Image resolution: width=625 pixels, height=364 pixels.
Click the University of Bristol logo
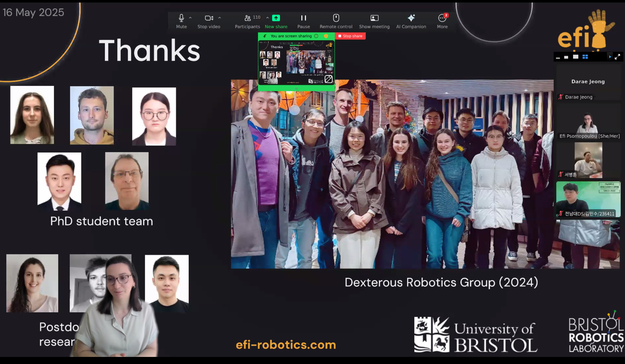tap(476, 334)
